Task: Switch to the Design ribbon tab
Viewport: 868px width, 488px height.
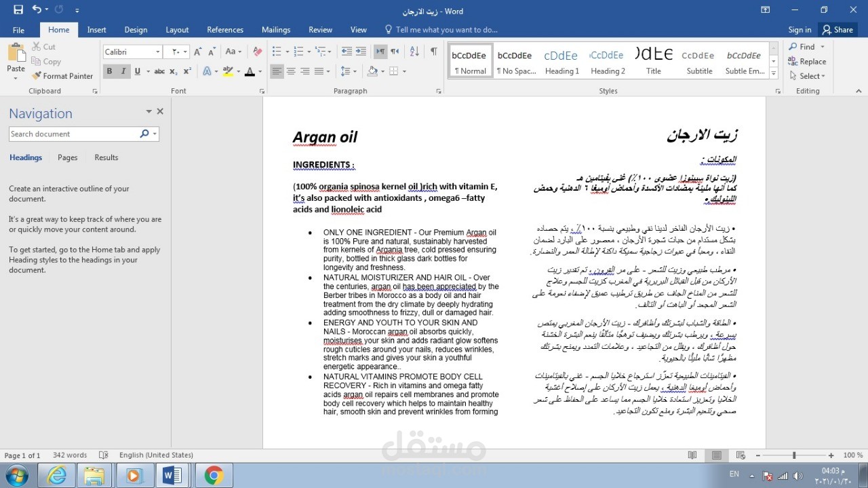Action: click(136, 29)
